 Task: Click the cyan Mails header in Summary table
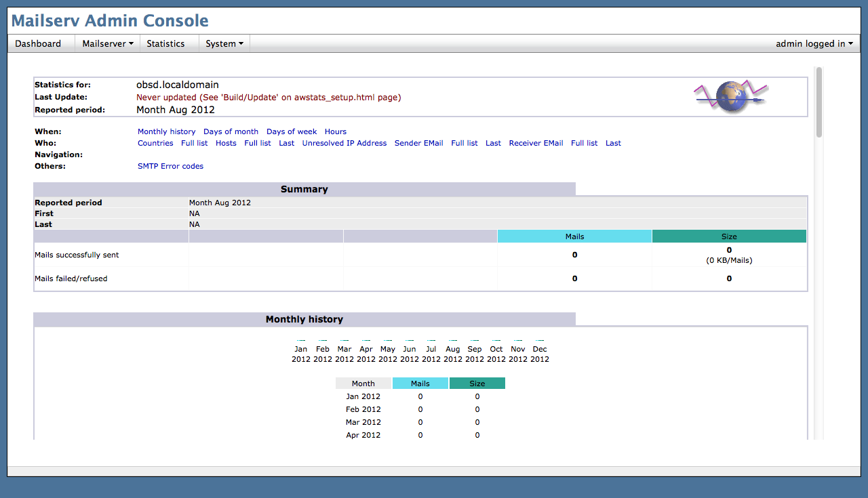pos(574,236)
